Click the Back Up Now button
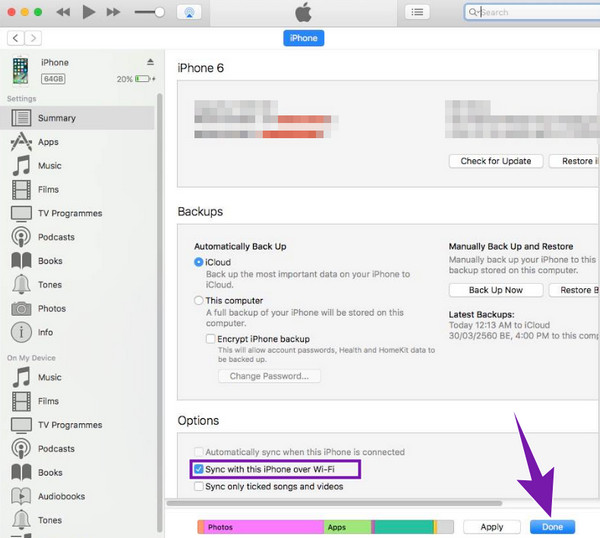The width and height of the screenshot is (600, 538). pyautogui.click(x=496, y=290)
